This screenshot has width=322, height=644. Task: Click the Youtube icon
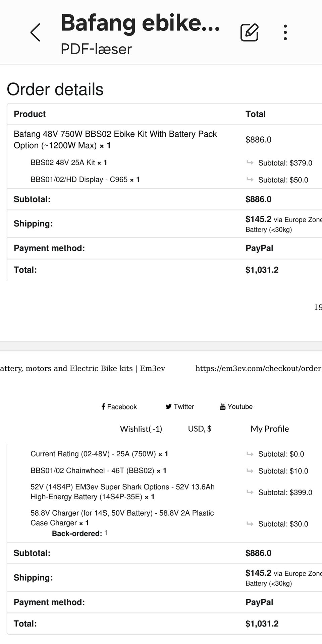pos(222,406)
